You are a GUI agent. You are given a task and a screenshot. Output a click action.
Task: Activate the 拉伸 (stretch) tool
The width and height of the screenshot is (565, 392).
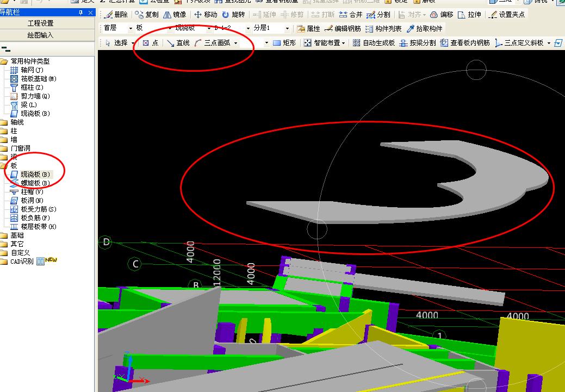(469, 15)
